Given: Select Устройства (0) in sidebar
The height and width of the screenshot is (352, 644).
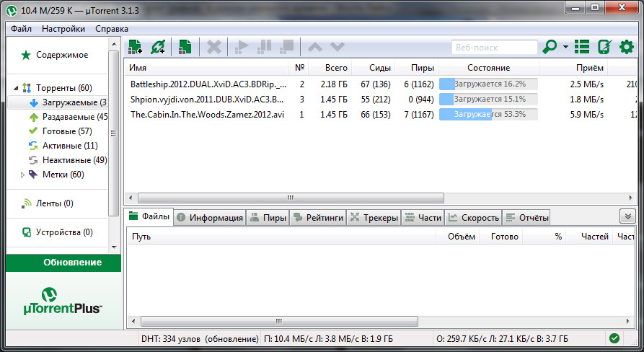Looking at the screenshot, I should click(64, 232).
